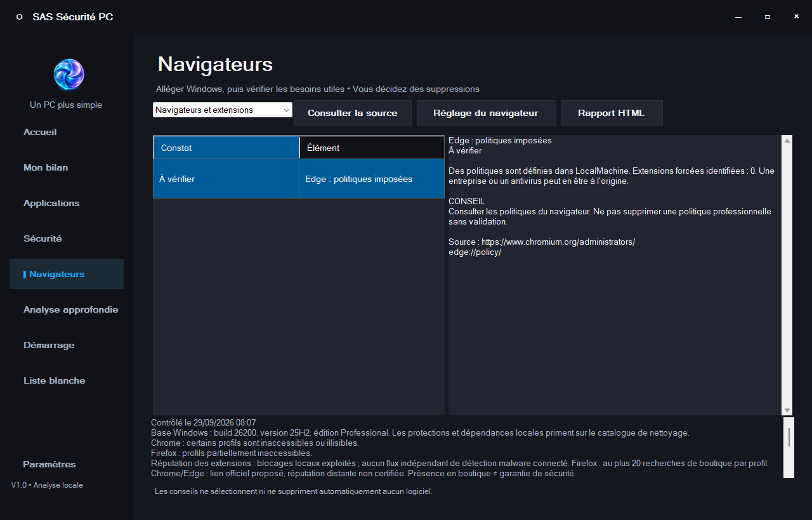Open the Analyse approfondie section
The image size is (812, 520).
coord(70,309)
